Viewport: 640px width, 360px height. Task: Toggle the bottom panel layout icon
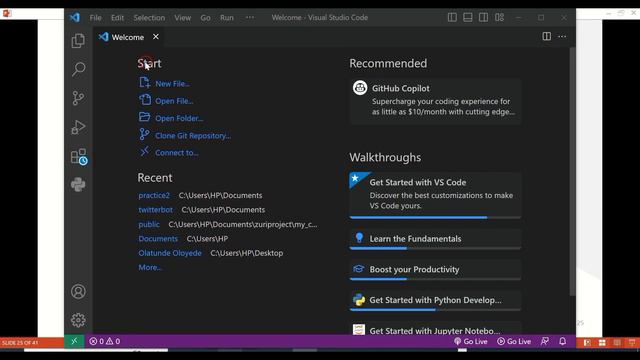tap(468, 18)
